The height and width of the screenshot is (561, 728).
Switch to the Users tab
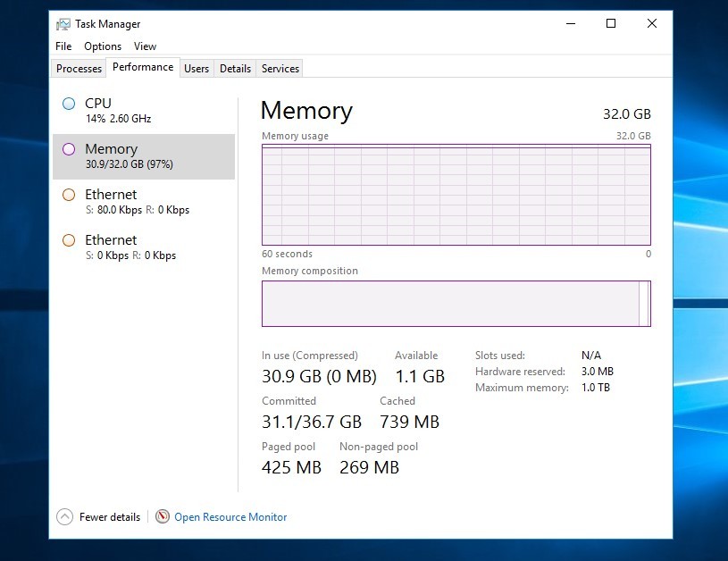[197, 69]
